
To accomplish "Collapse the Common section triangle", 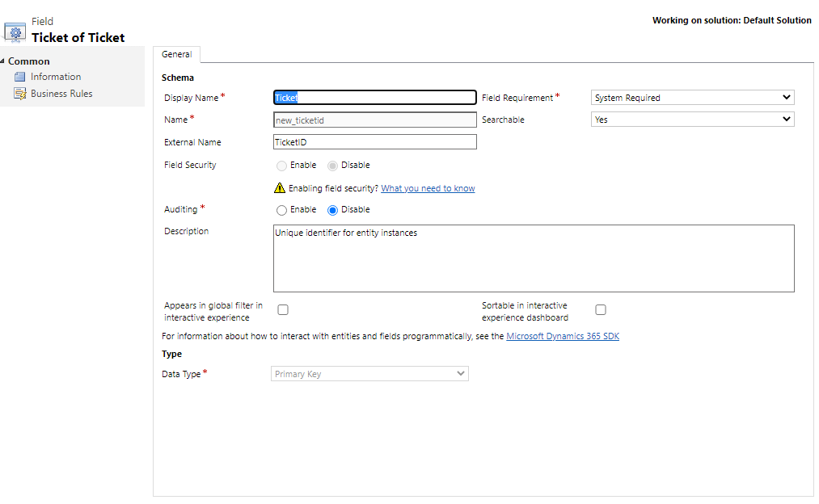I will tap(3, 61).
